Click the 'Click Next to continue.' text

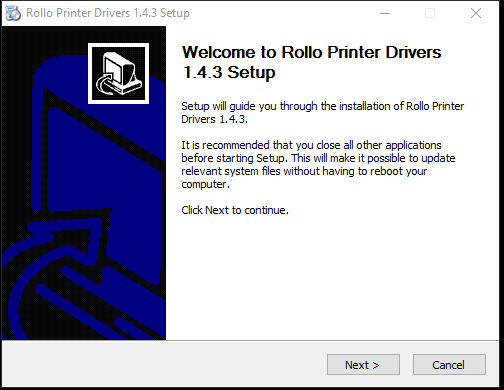pos(235,210)
